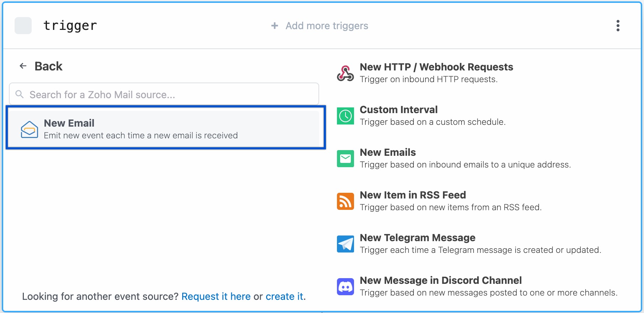Click the webhook icon for HTTP requests
The width and height of the screenshot is (644, 313).
pos(345,73)
